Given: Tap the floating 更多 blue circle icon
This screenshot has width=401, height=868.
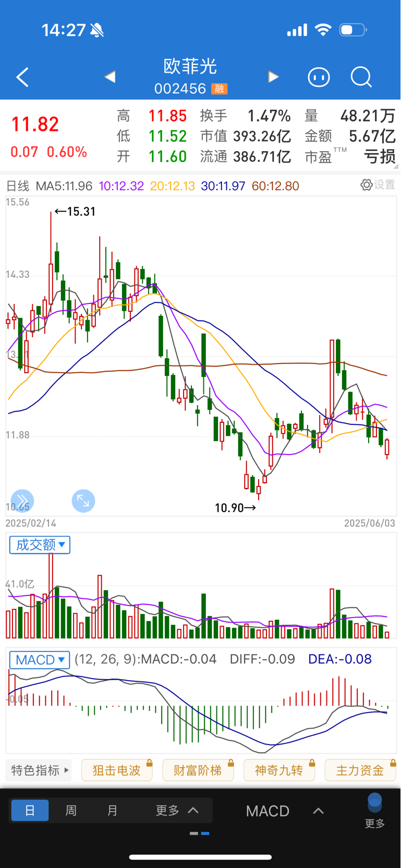Looking at the screenshot, I should tap(375, 803).
